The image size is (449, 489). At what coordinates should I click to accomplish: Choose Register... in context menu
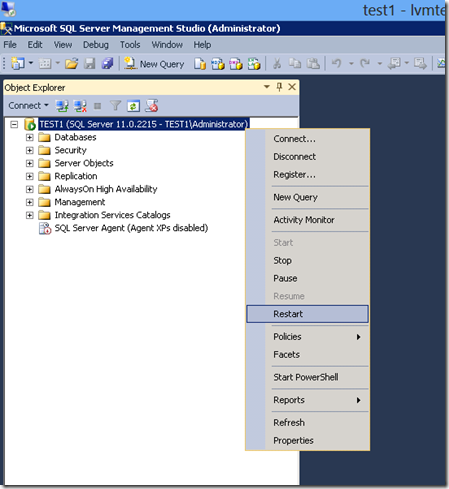[307, 175]
